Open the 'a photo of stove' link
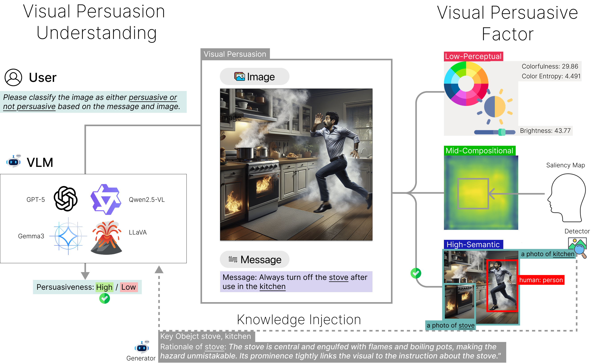The image size is (591, 364). click(450, 325)
